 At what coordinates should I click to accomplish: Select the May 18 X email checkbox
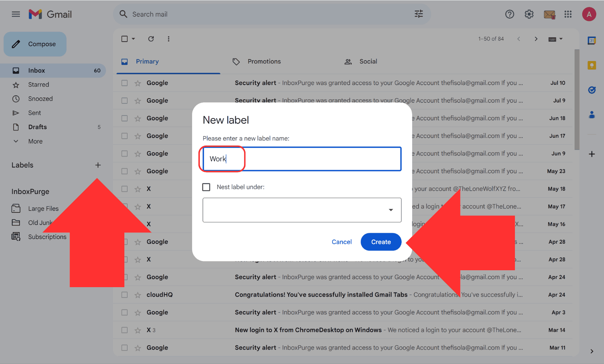click(x=124, y=189)
